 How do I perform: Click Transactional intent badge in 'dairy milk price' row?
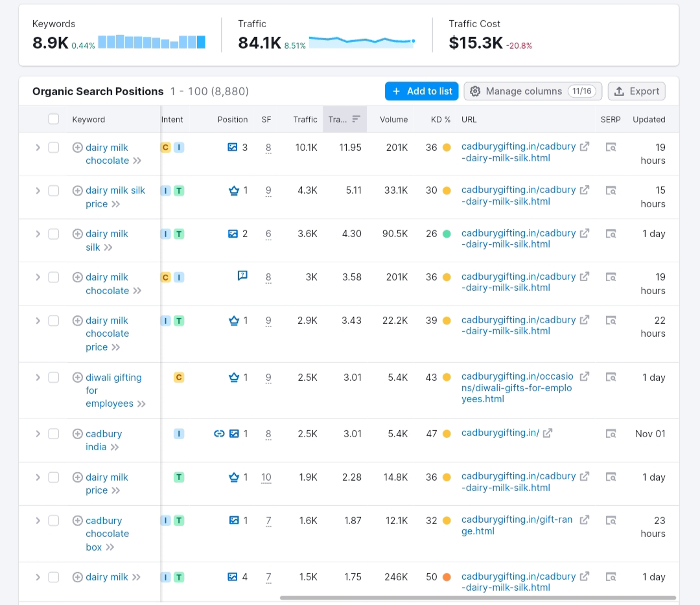tap(179, 477)
